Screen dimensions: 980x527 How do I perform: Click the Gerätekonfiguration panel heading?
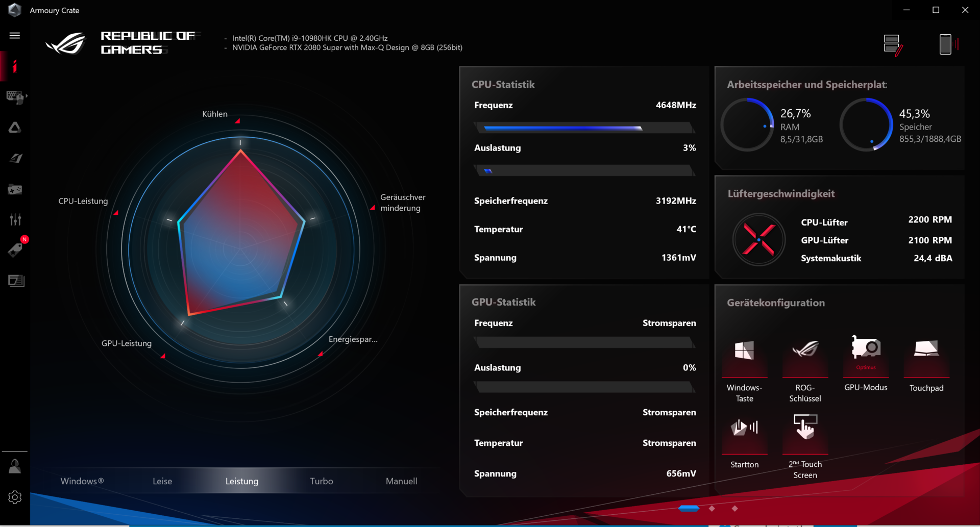click(776, 303)
